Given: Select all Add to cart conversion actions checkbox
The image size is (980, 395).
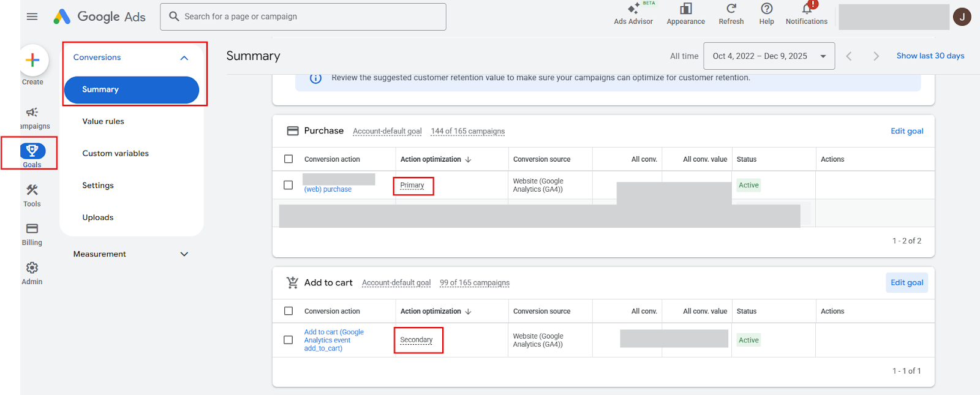Looking at the screenshot, I should [x=288, y=311].
